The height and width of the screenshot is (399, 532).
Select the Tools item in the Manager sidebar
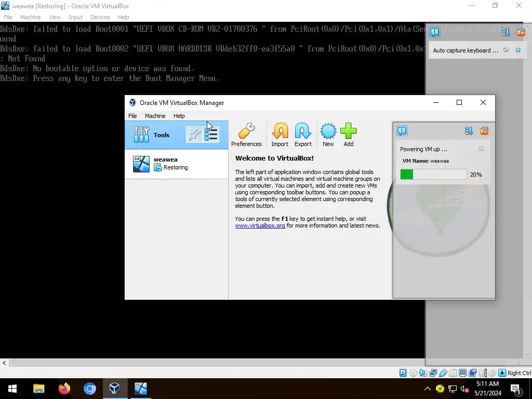[x=177, y=135]
